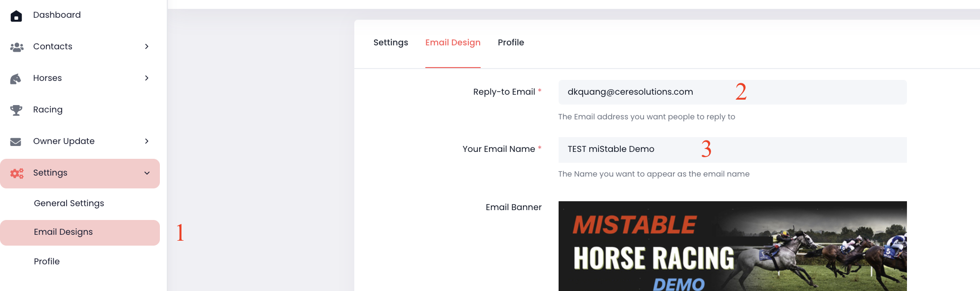Go to Profile in sidebar submenu
This screenshot has width=980, height=291.
tap(47, 261)
